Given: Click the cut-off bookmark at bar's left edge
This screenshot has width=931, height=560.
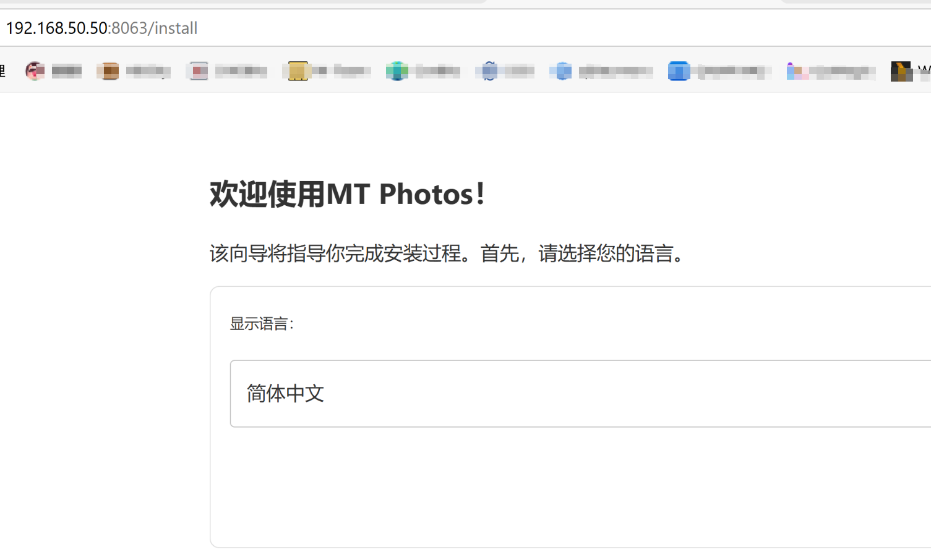Looking at the screenshot, I should tap(2, 71).
